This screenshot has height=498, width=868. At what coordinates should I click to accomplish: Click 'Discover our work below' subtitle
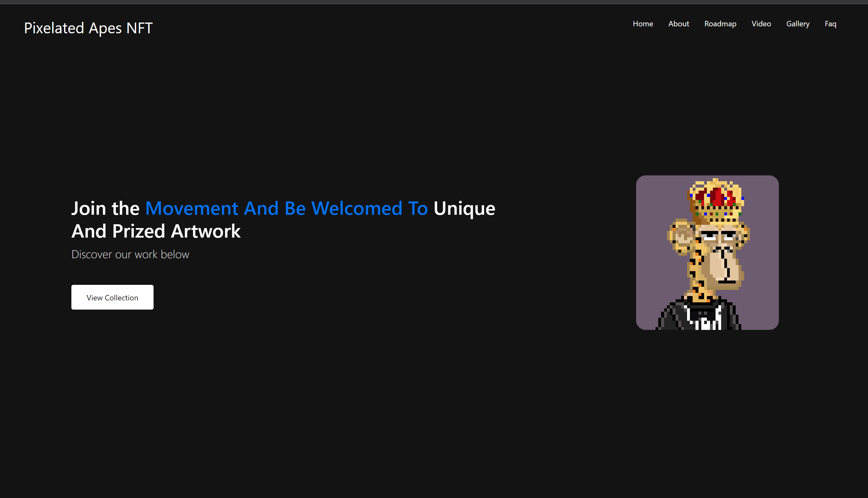[130, 254]
